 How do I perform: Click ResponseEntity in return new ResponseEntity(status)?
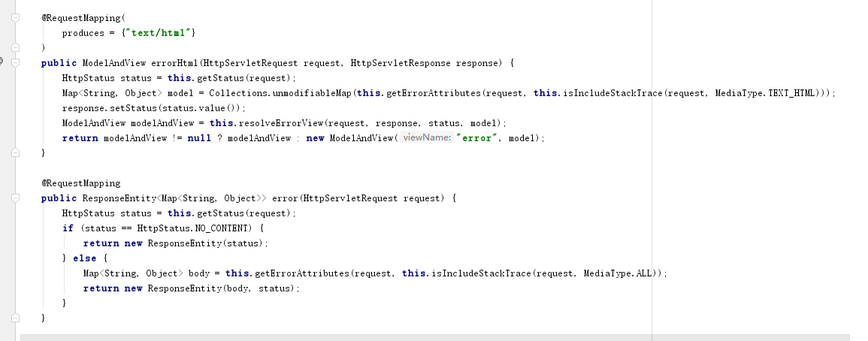(x=184, y=243)
